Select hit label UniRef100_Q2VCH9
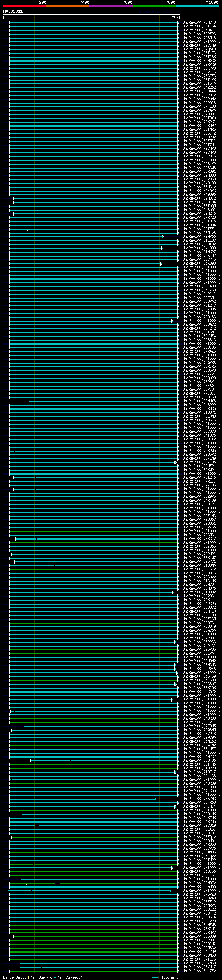This screenshot has width=222, height=980. tap(199, 45)
